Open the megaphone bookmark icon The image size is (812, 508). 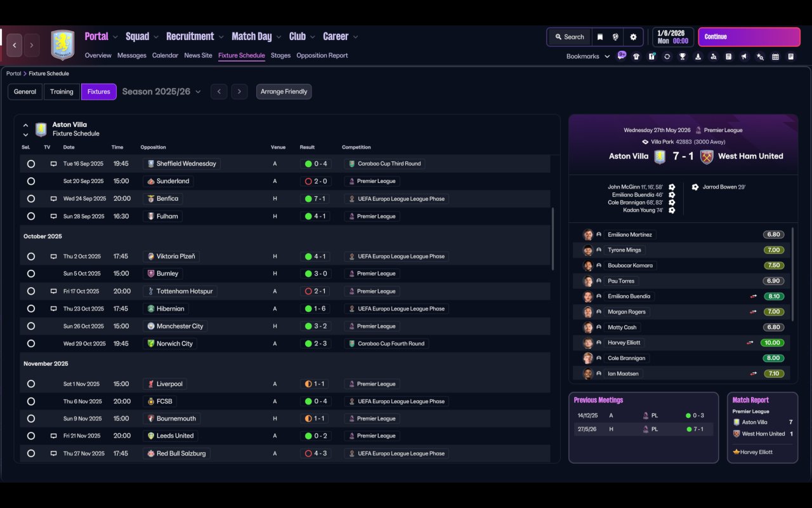pos(744,57)
